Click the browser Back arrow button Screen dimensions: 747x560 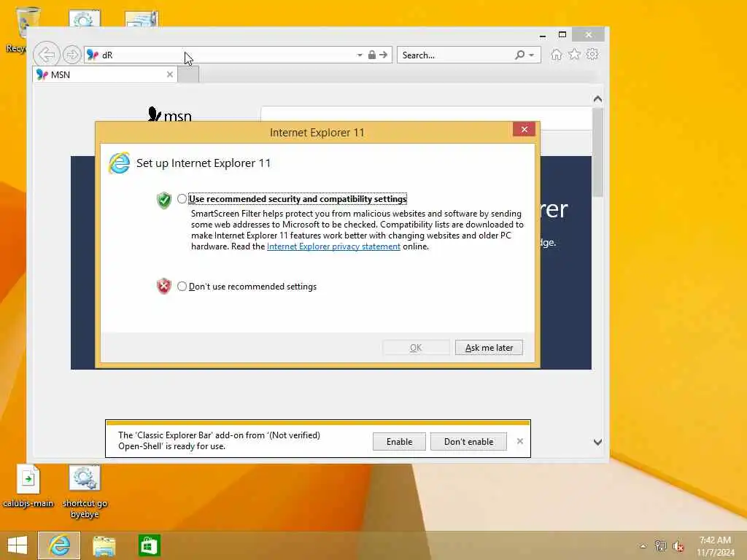(47, 54)
